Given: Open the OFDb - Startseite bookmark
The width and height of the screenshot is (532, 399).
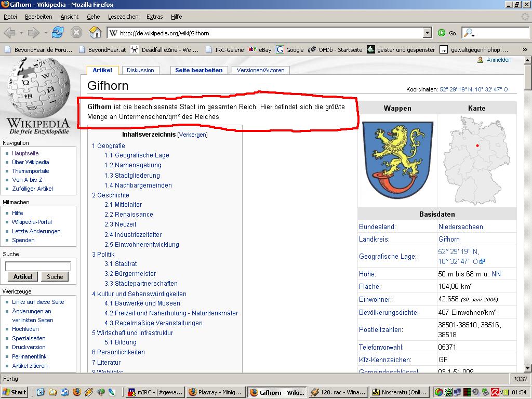Looking at the screenshot, I should pyautogui.click(x=335, y=50).
